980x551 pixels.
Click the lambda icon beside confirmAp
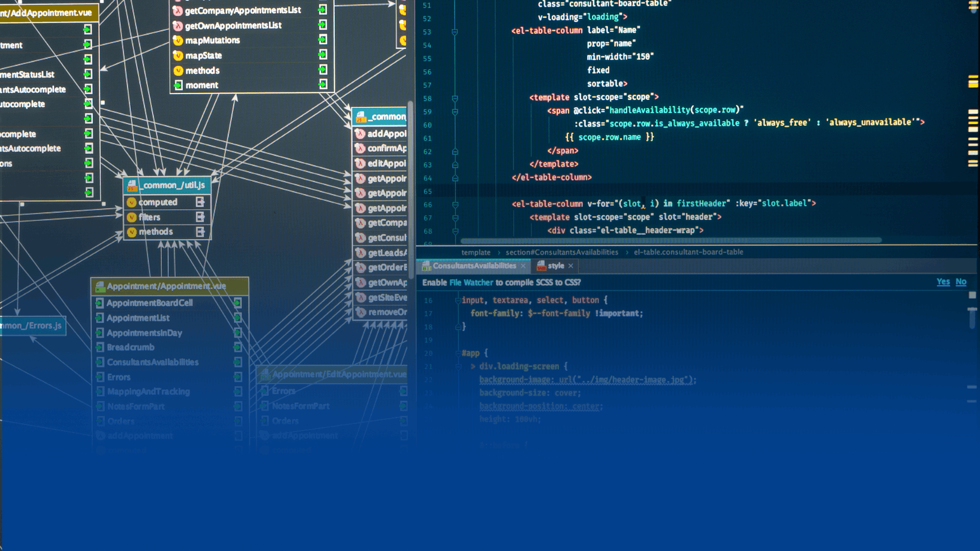click(360, 148)
